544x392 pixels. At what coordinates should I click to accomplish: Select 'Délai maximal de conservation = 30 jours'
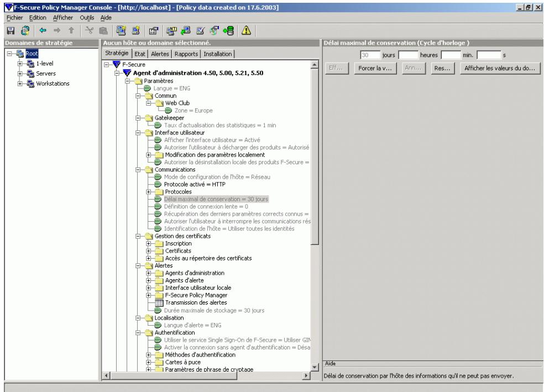pyautogui.click(x=216, y=199)
